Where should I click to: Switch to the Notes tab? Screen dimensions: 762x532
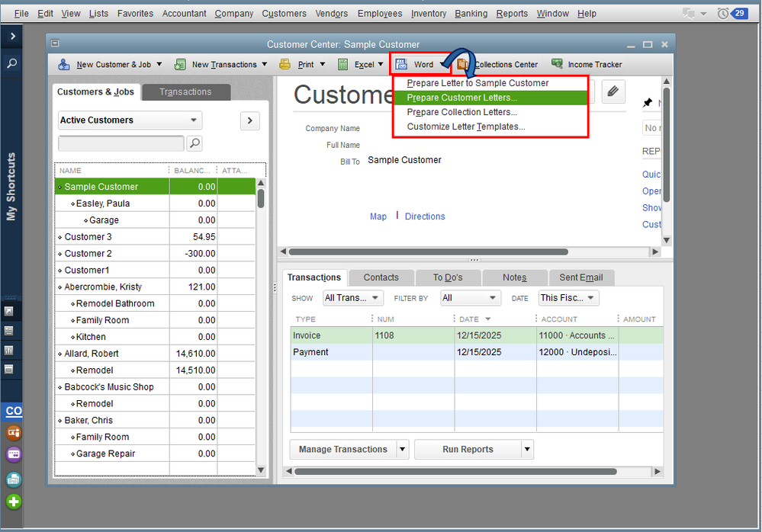tap(515, 277)
